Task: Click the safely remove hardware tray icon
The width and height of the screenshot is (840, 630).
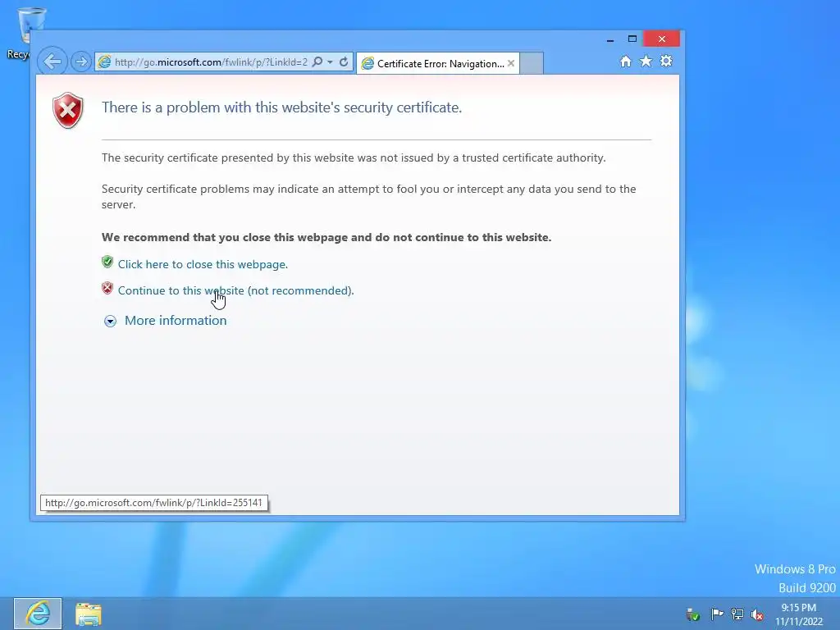Action: pyautogui.click(x=693, y=614)
